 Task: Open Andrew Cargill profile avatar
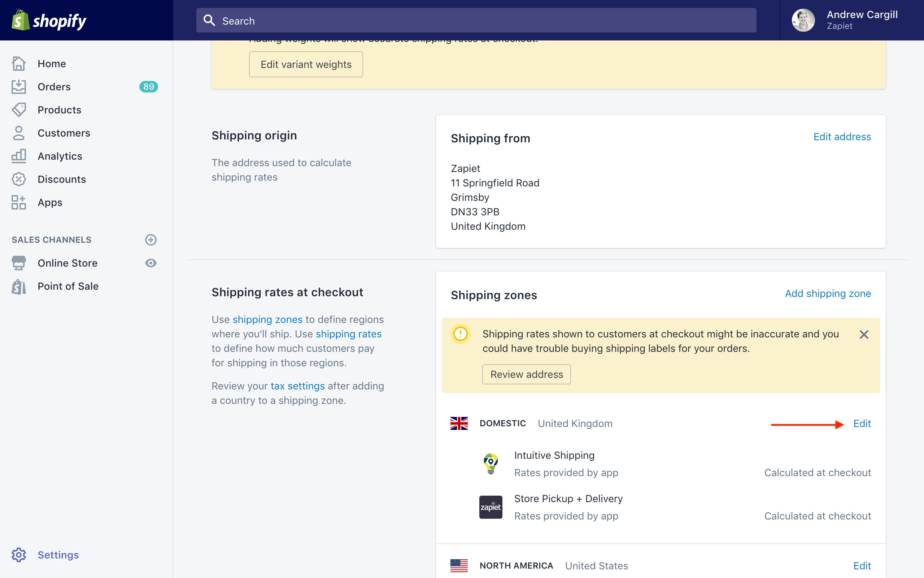(803, 20)
